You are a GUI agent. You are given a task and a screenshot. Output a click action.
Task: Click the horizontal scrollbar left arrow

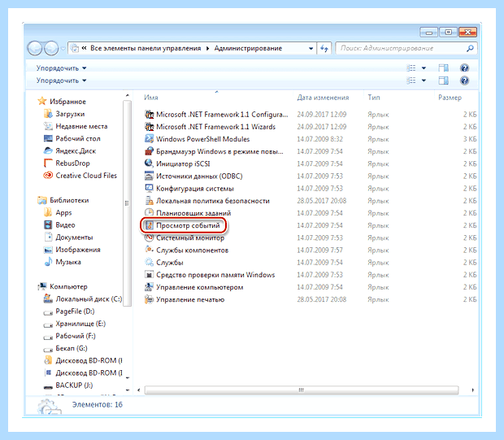pos(139,390)
